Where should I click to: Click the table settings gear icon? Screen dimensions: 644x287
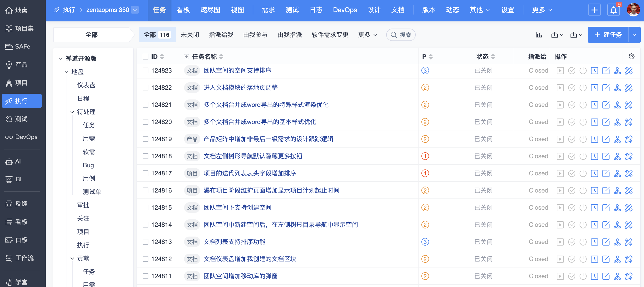tap(631, 56)
